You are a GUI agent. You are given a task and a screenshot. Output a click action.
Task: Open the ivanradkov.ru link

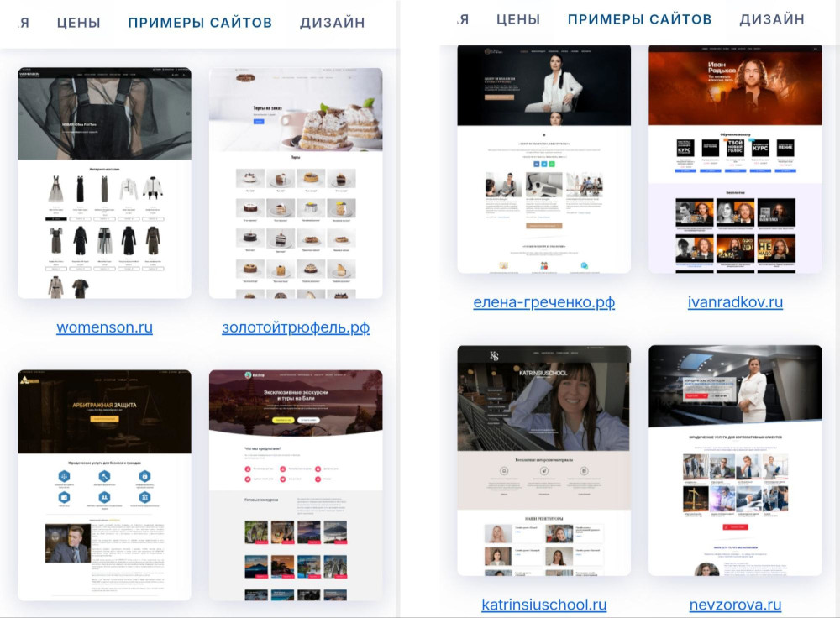tap(735, 302)
